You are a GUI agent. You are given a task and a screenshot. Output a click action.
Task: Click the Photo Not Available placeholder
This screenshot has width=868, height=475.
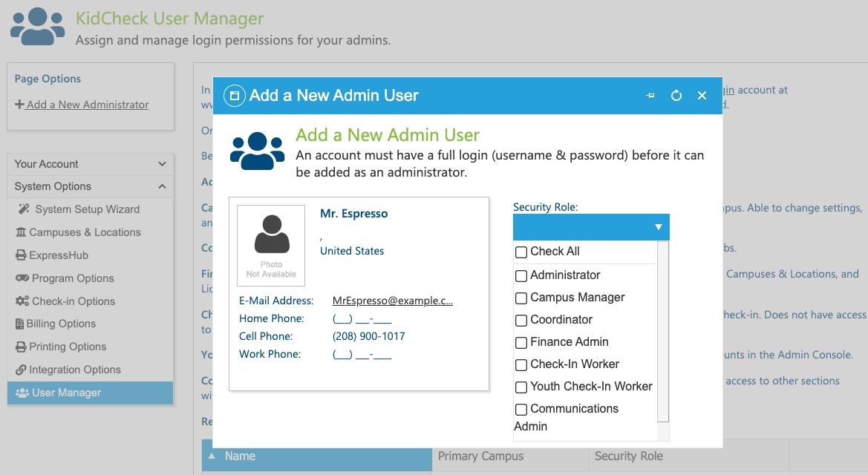point(271,246)
